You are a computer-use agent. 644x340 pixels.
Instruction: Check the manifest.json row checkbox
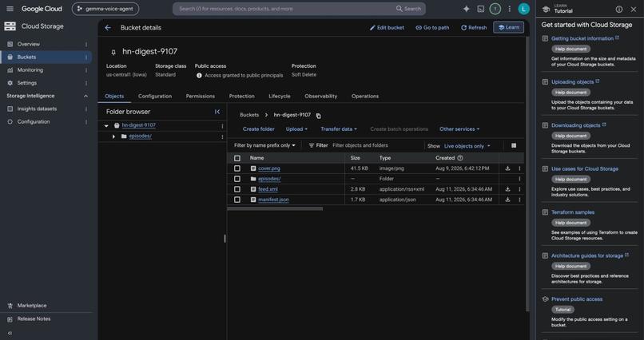click(x=237, y=200)
